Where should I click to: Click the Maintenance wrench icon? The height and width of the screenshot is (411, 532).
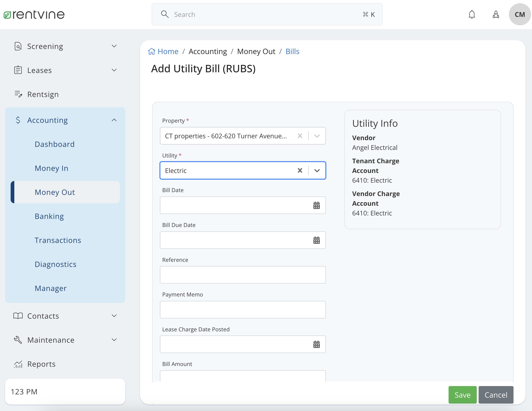pyautogui.click(x=18, y=340)
